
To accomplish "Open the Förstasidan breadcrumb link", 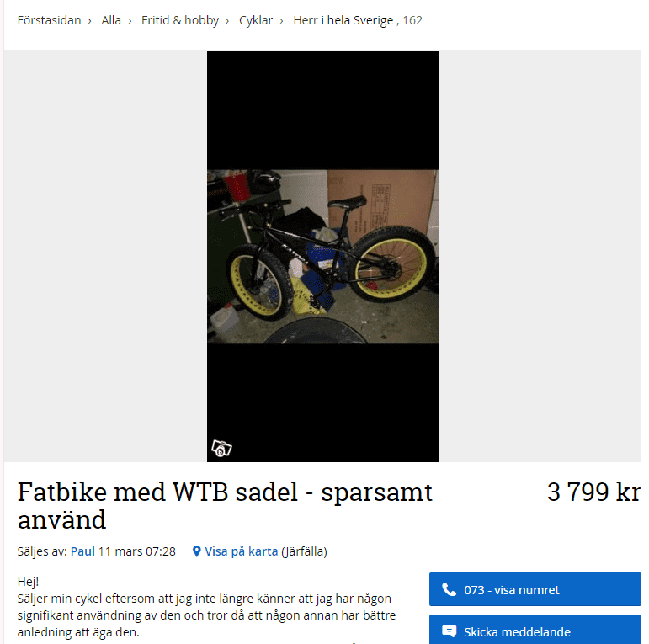I will pyautogui.click(x=49, y=20).
